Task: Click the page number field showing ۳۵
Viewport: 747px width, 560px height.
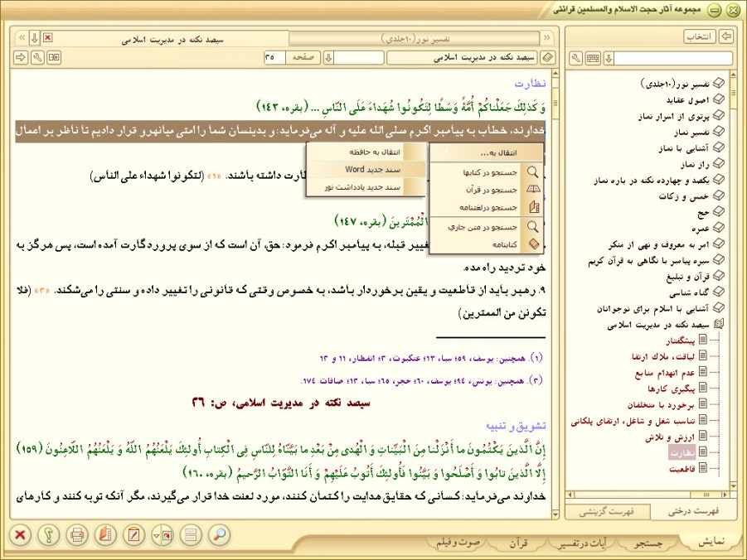Action: pyautogui.click(x=274, y=58)
